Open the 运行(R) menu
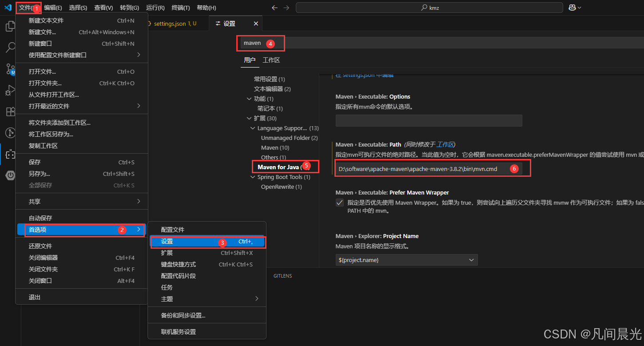The height and width of the screenshot is (346, 644). [155, 8]
